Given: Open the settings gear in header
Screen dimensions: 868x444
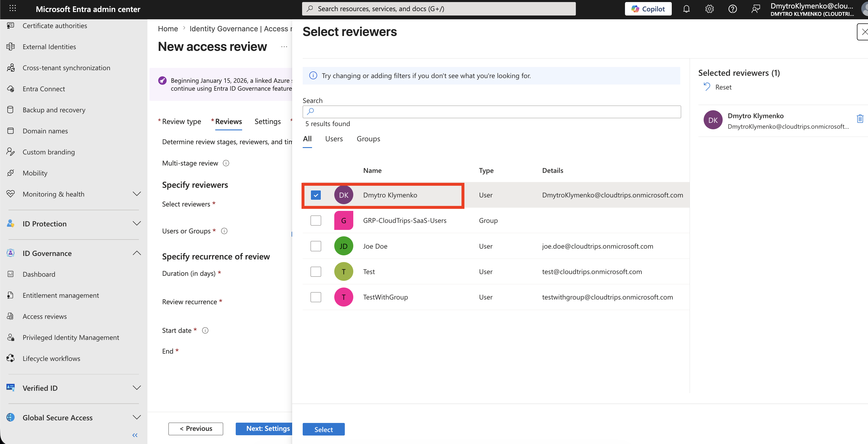Looking at the screenshot, I should [709, 9].
